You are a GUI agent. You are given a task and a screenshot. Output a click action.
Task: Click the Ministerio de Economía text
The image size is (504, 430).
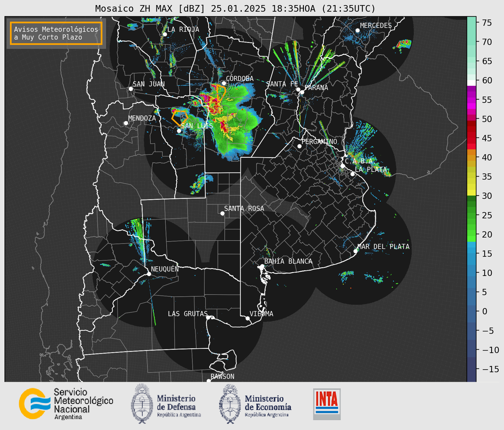(268, 405)
